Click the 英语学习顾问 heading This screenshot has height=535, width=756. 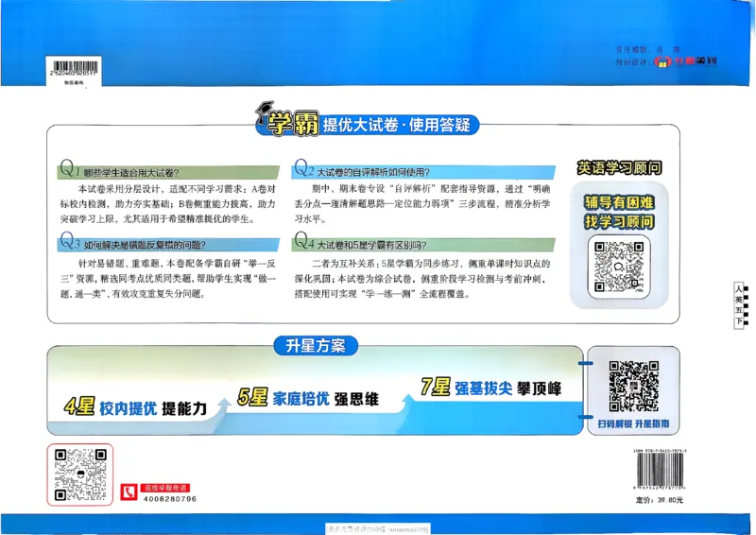tap(620, 167)
